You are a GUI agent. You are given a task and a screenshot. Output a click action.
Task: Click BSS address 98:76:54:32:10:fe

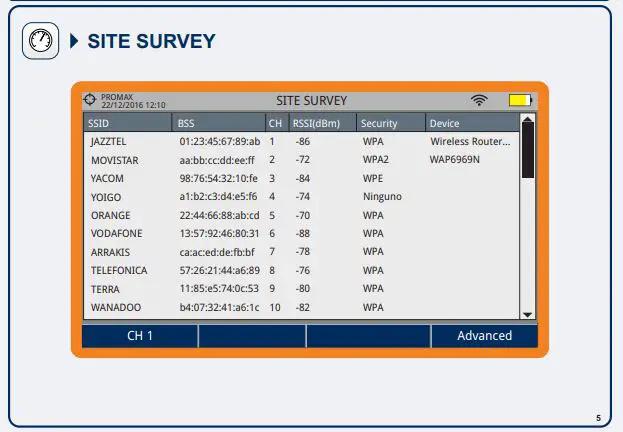(x=219, y=178)
